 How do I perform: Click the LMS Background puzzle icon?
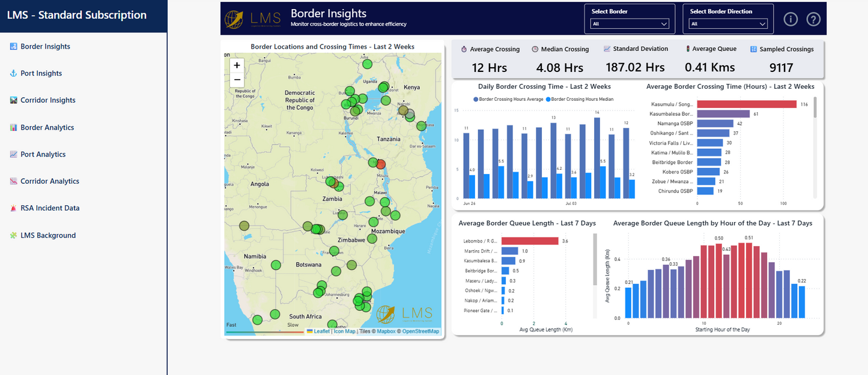click(x=14, y=235)
